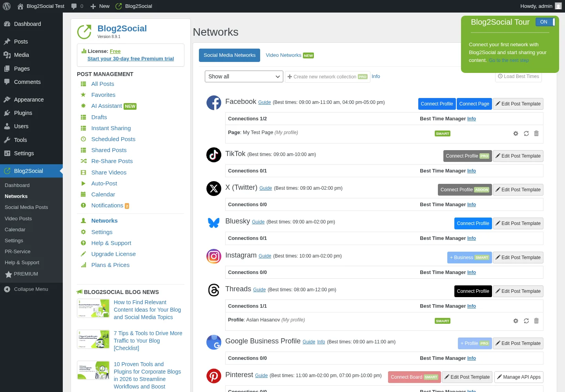Open settings gear for My Test Page

[516, 134]
